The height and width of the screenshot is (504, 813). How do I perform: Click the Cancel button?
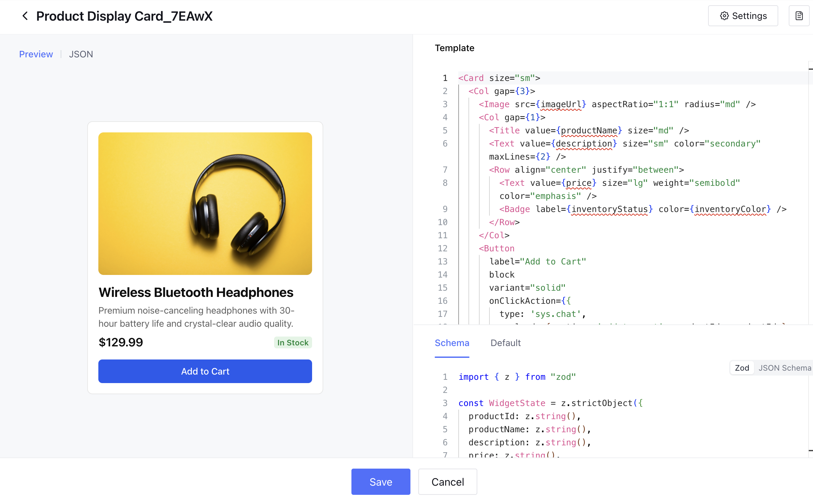tap(447, 482)
